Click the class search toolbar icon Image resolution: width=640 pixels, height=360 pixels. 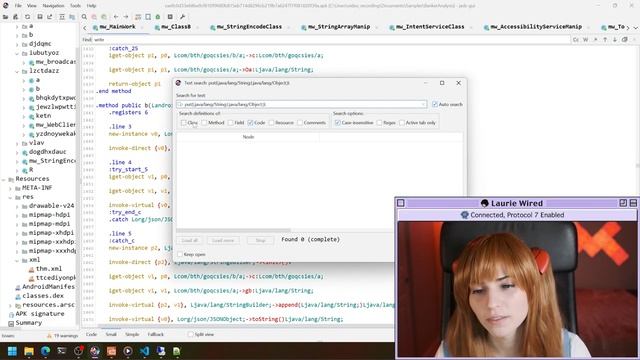coord(94,17)
